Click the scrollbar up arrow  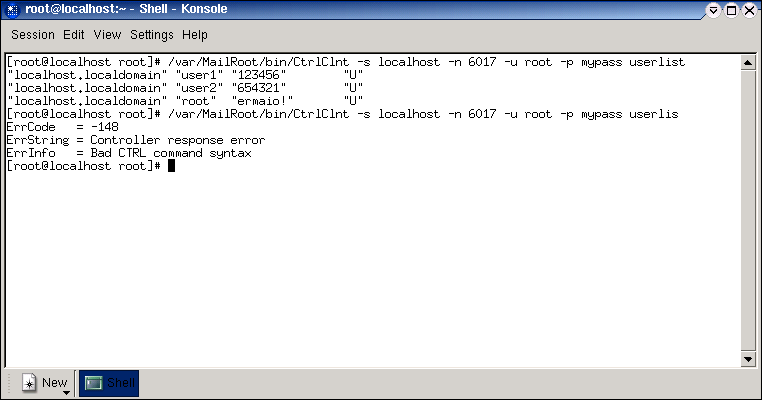[748, 63]
